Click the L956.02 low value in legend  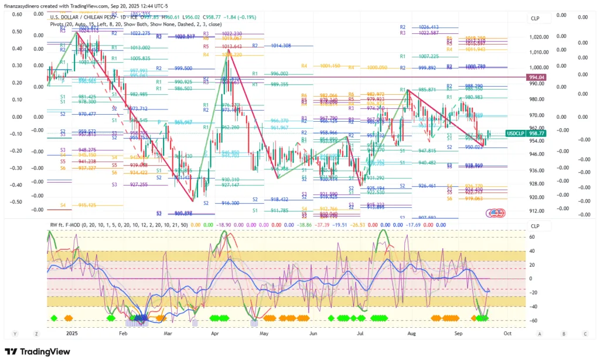pos(191,17)
